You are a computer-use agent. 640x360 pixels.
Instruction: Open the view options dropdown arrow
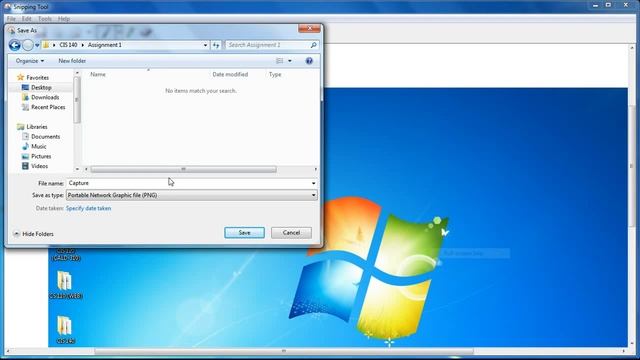click(x=290, y=61)
